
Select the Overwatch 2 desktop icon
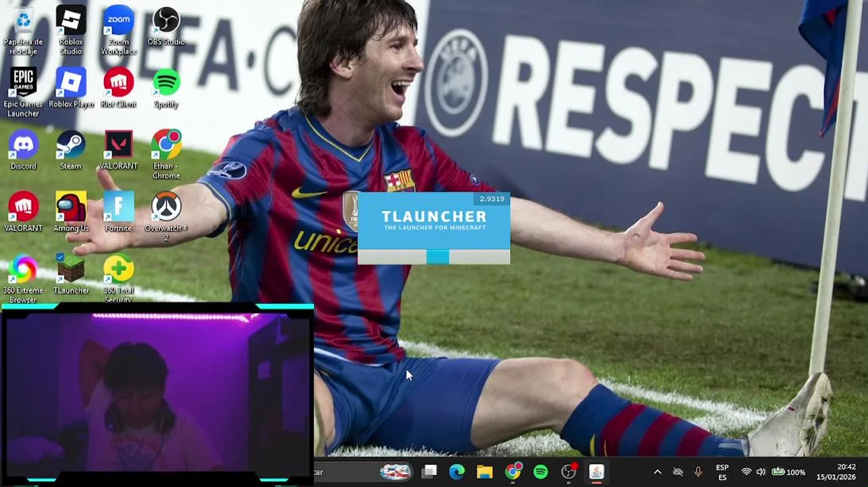pyautogui.click(x=166, y=216)
